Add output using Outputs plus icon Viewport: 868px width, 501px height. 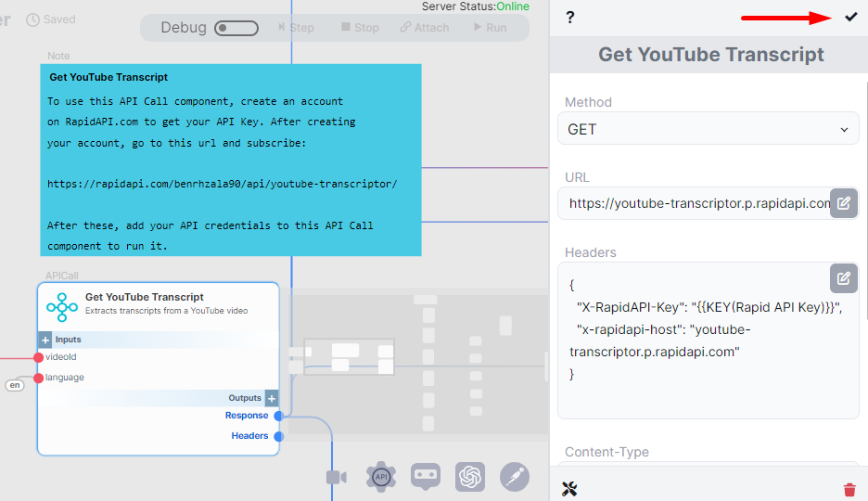pos(271,398)
